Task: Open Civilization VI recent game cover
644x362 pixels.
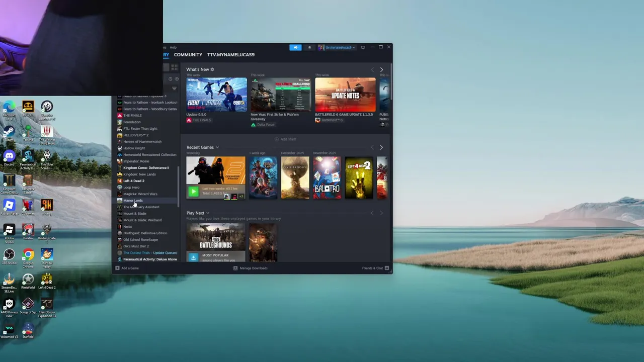Action: pyautogui.click(x=295, y=177)
